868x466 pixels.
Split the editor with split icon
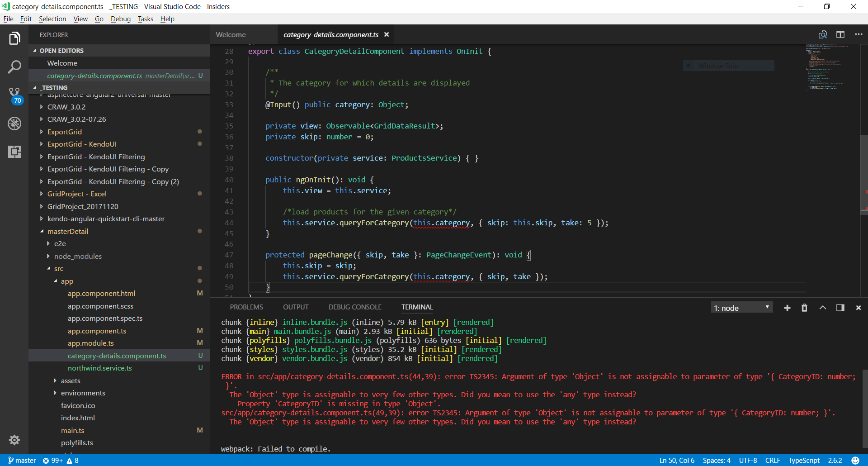pyautogui.click(x=840, y=35)
